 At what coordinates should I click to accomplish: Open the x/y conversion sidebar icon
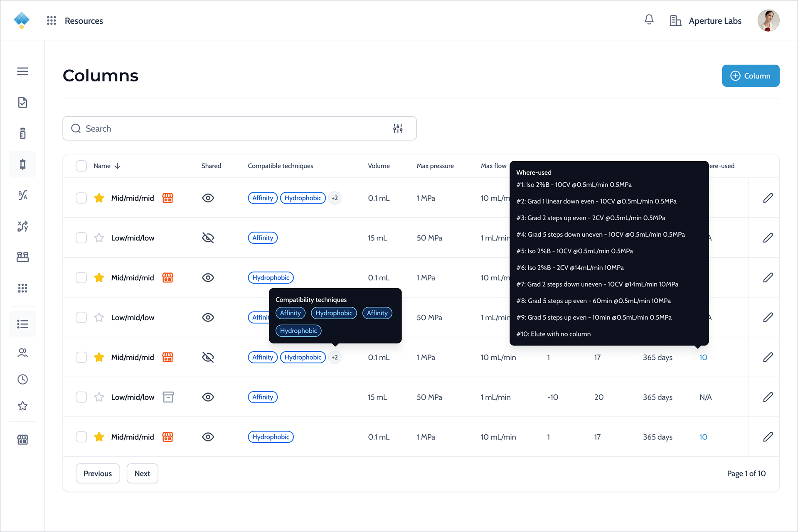22,226
